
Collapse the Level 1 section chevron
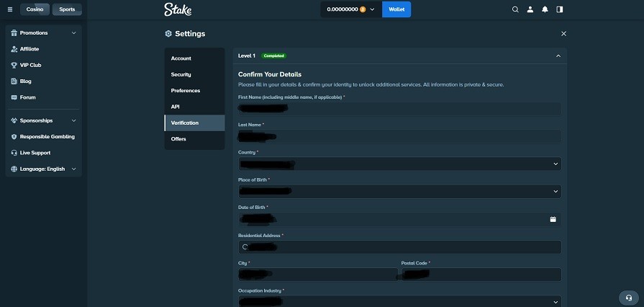tap(558, 56)
